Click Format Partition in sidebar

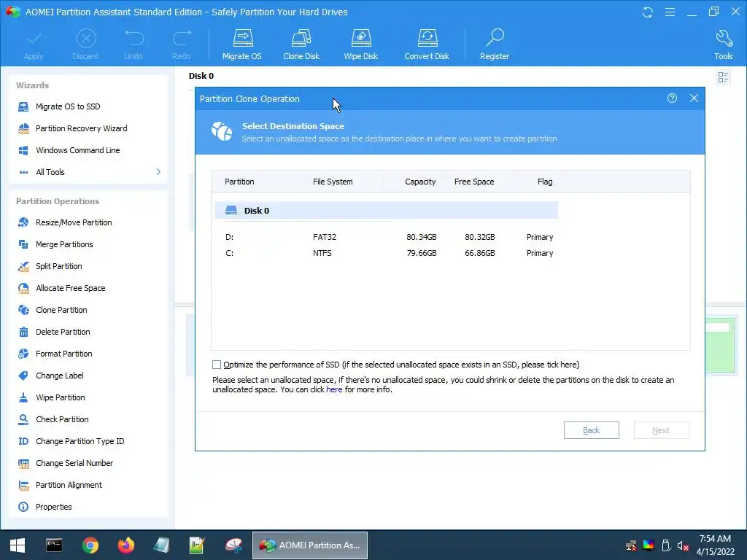point(64,354)
